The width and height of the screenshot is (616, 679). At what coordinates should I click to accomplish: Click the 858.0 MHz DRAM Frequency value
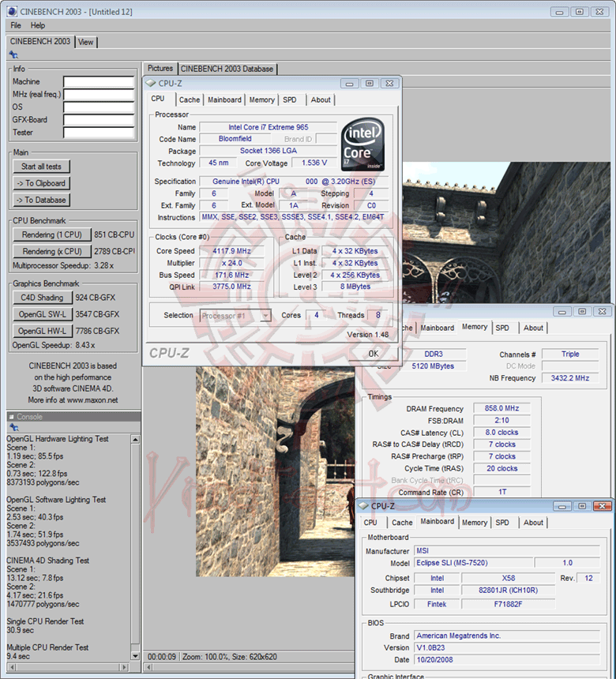pyautogui.click(x=501, y=408)
